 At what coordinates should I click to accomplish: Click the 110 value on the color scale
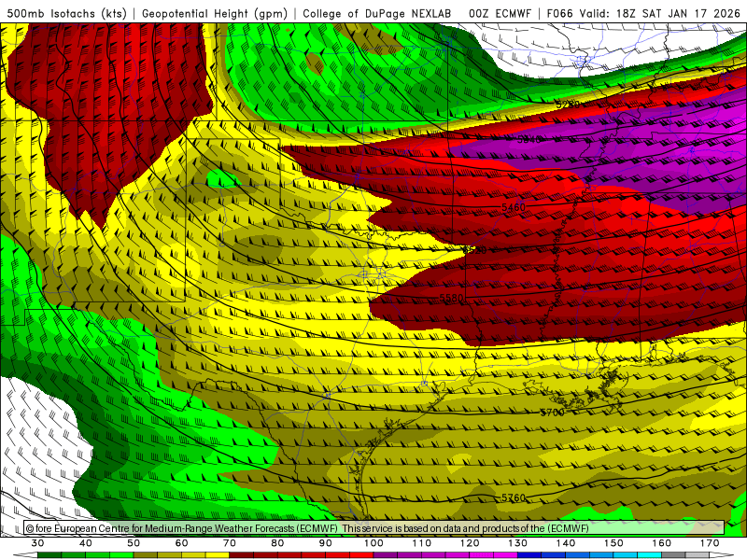pyautogui.click(x=422, y=543)
